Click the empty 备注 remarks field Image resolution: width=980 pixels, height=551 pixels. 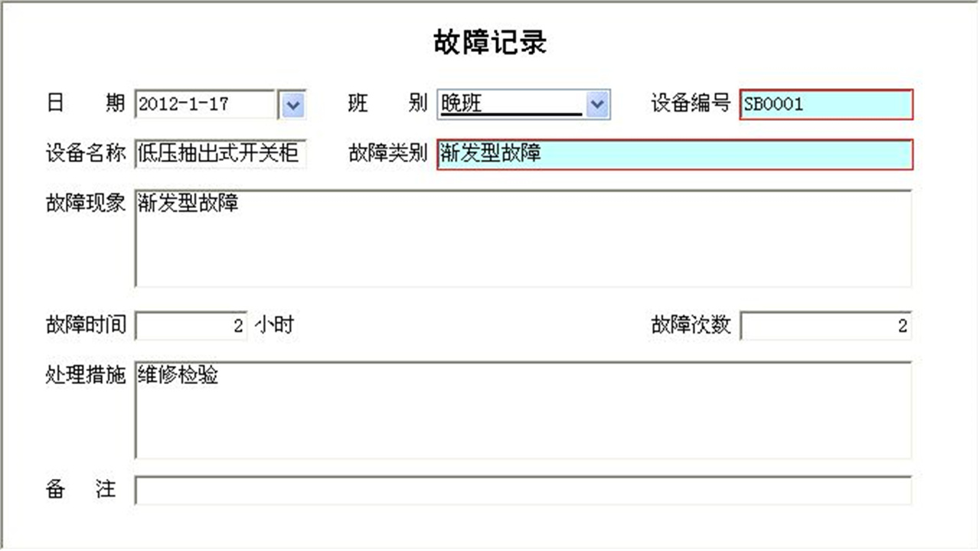tap(521, 490)
